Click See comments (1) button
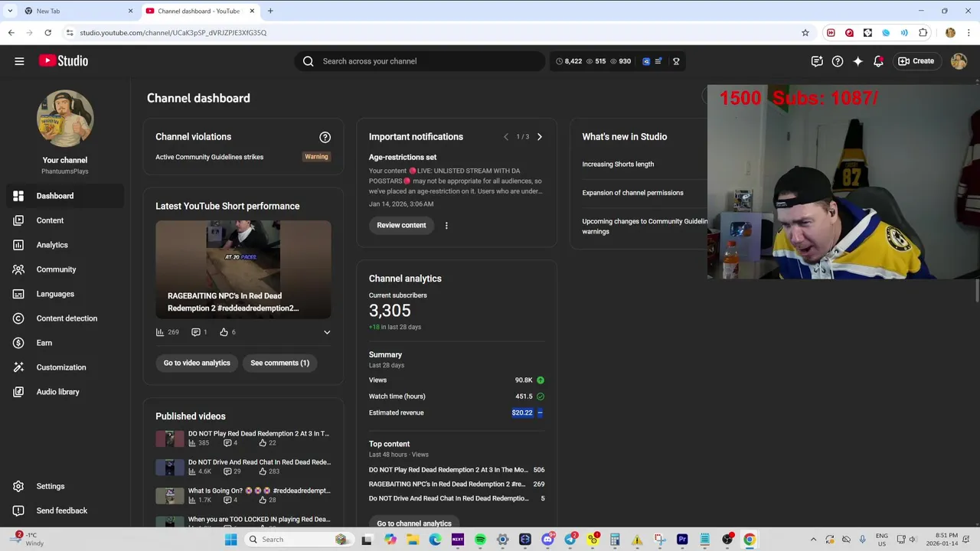 tap(279, 363)
